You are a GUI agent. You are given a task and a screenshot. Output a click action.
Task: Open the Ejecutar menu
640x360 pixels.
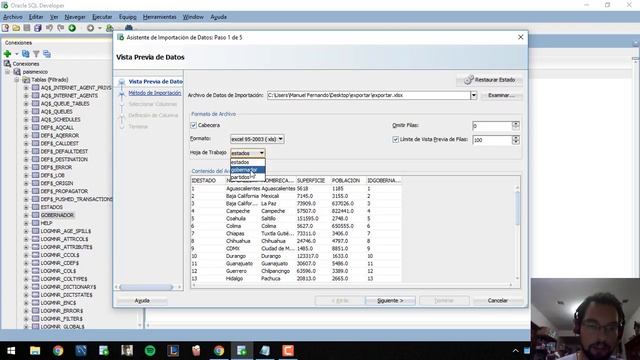[x=102, y=17]
